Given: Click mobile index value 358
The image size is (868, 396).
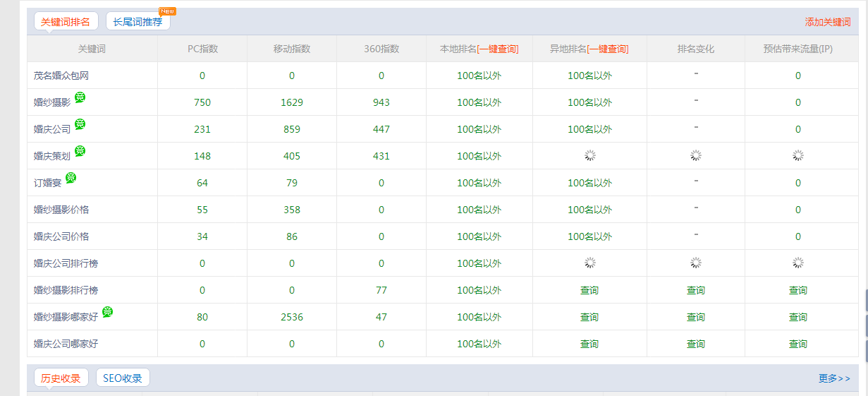Looking at the screenshot, I should [x=292, y=210].
